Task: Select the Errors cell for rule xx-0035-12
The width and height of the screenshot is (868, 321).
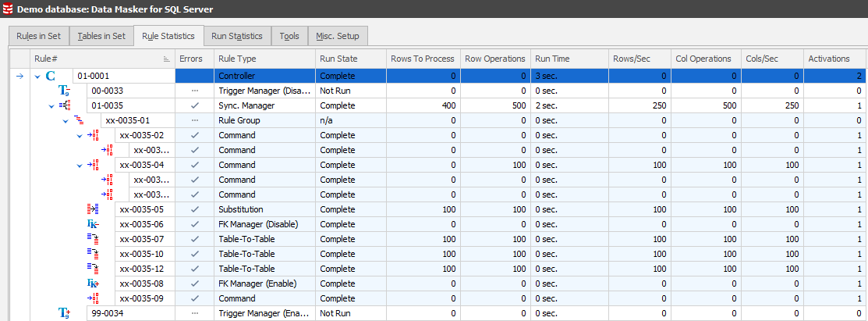Action: (x=195, y=269)
